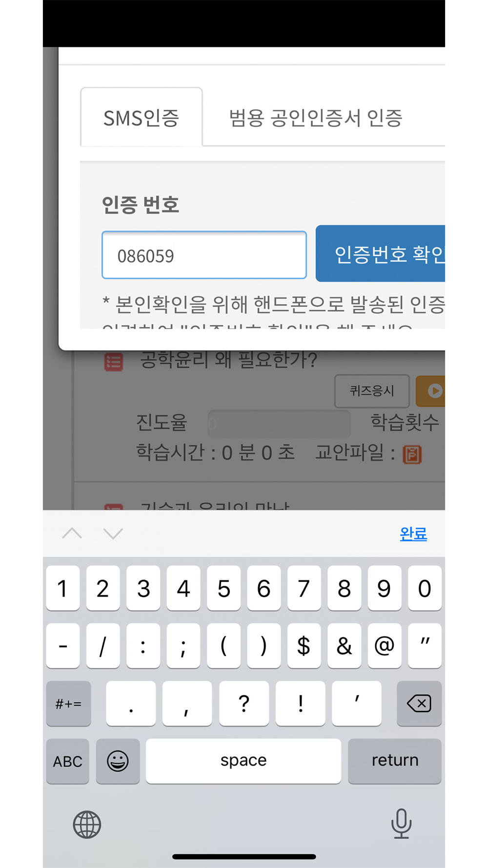Tap the emoji smiley key
Viewport: 488px width, 868px height.
pyautogui.click(x=118, y=761)
